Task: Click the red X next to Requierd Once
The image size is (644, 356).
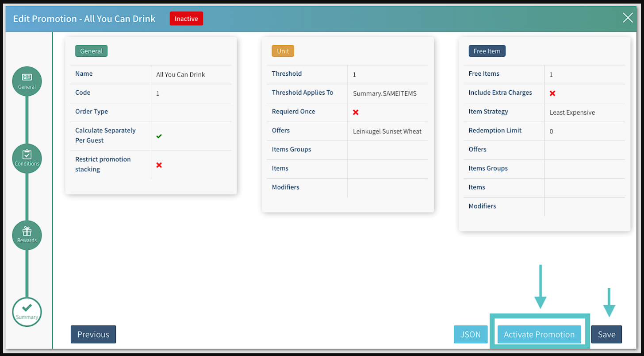Action: (x=356, y=112)
